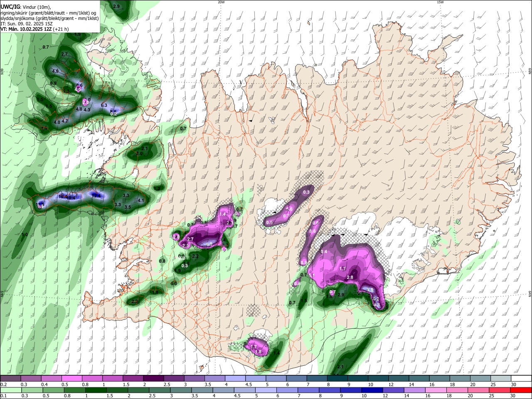
Task: Select the '12.4' precipitation value on the map
Action: [96, 195]
